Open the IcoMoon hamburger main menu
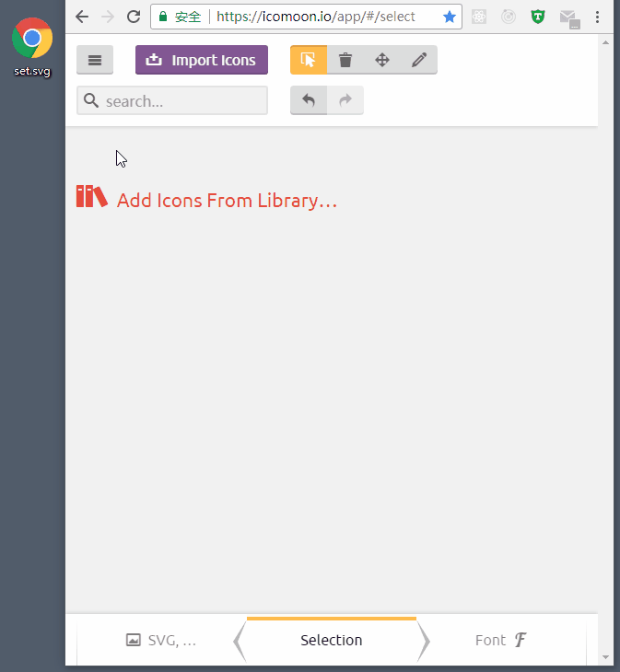The width and height of the screenshot is (620, 672). [x=95, y=60]
